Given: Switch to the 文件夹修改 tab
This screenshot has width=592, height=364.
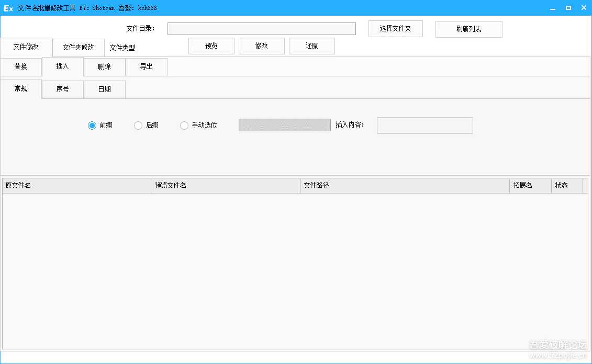Looking at the screenshot, I should click(x=78, y=47).
